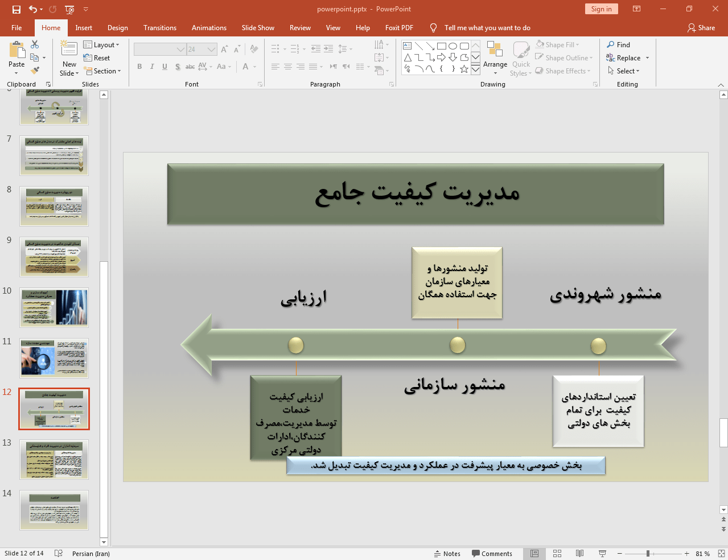
Task: Click the Cut scissors icon
Action: tap(35, 44)
